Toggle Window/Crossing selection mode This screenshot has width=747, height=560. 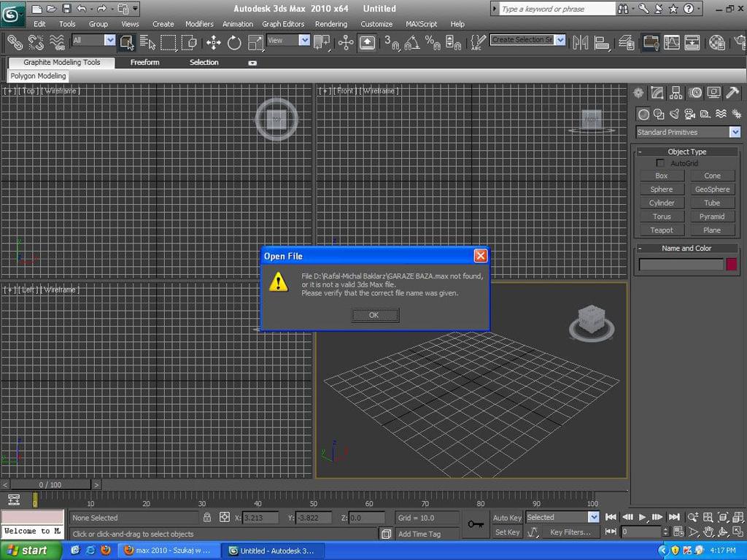[190, 43]
